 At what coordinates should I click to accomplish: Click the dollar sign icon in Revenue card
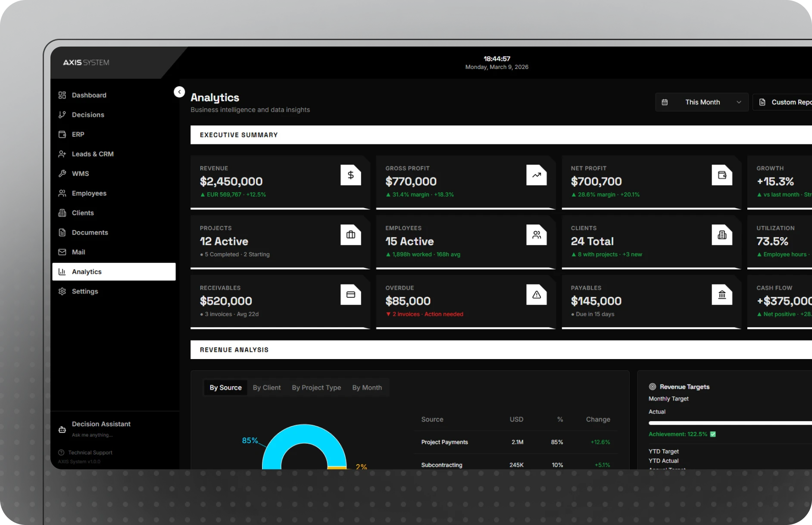[x=350, y=175]
